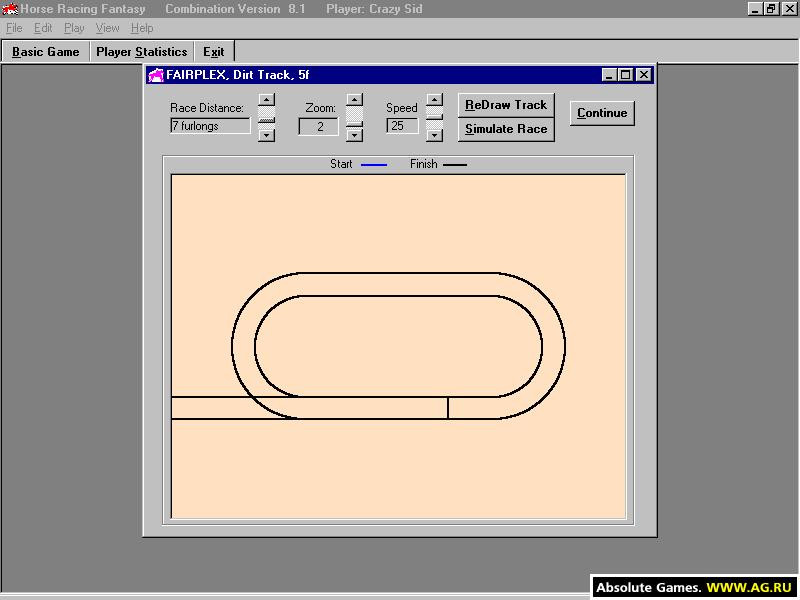Increase Zoom with up arrow
Image resolution: width=800 pixels, height=600 pixels.
(x=355, y=99)
